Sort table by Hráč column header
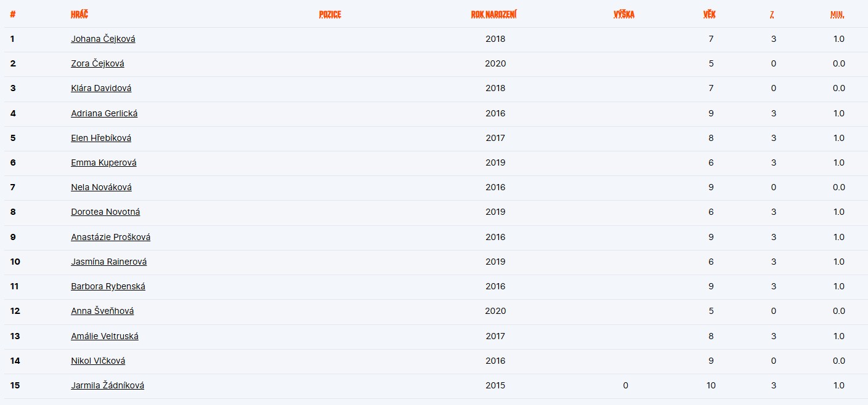The width and height of the screenshot is (868, 405). click(79, 14)
